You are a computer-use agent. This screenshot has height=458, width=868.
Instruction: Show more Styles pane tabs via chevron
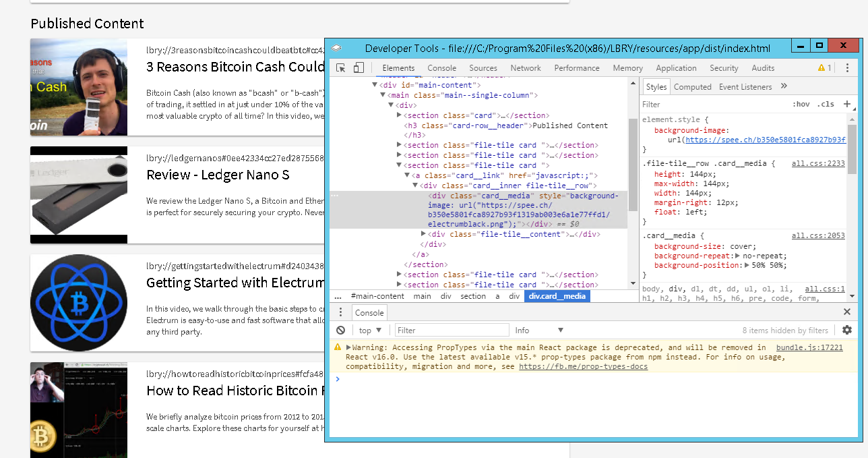pyautogui.click(x=784, y=86)
